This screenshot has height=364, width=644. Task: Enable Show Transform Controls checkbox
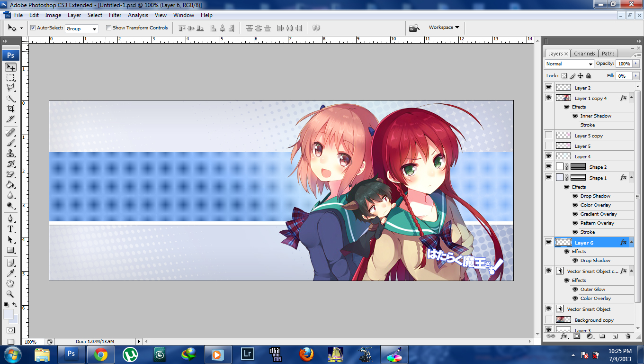point(108,28)
